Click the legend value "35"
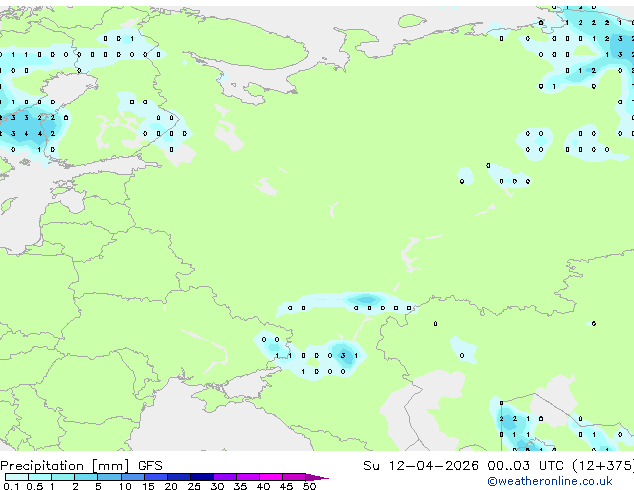The width and height of the screenshot is (634, 490). (240, 486)
